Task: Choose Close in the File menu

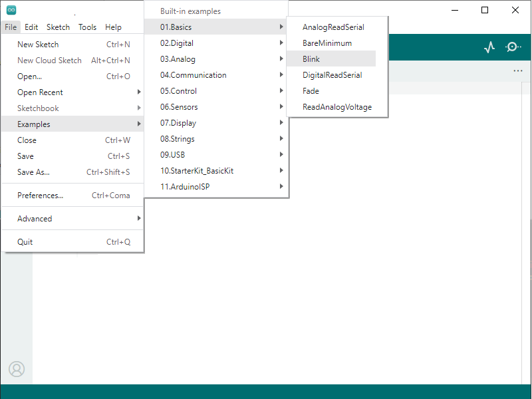Action: pyautogui.click(x=73, y=140)
